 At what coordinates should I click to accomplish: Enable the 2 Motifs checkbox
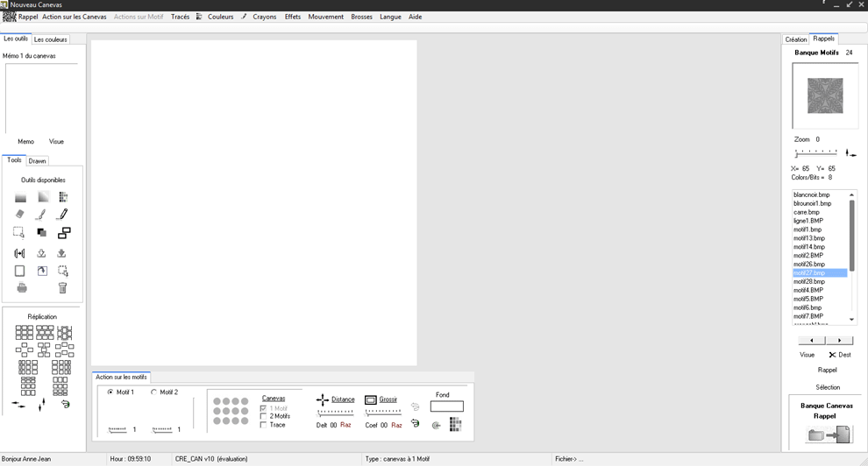(264, 416)
